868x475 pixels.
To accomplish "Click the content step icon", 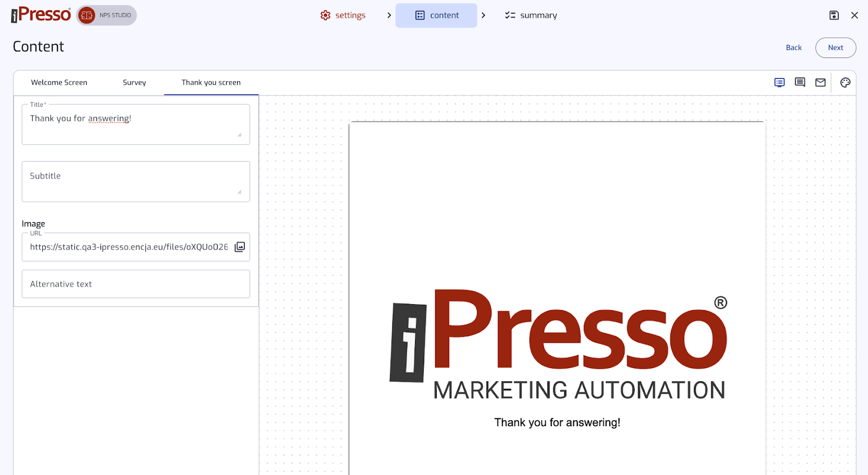I will pos(420,15).
